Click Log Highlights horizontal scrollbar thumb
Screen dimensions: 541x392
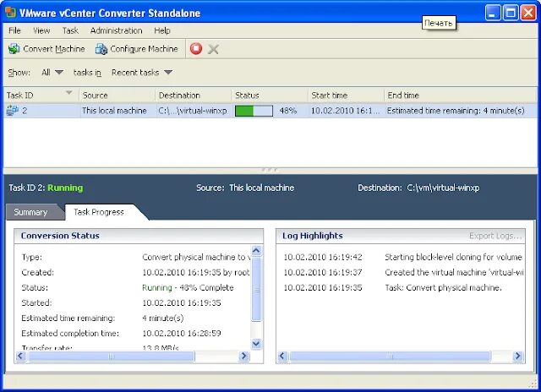click(x=390, y=356)
